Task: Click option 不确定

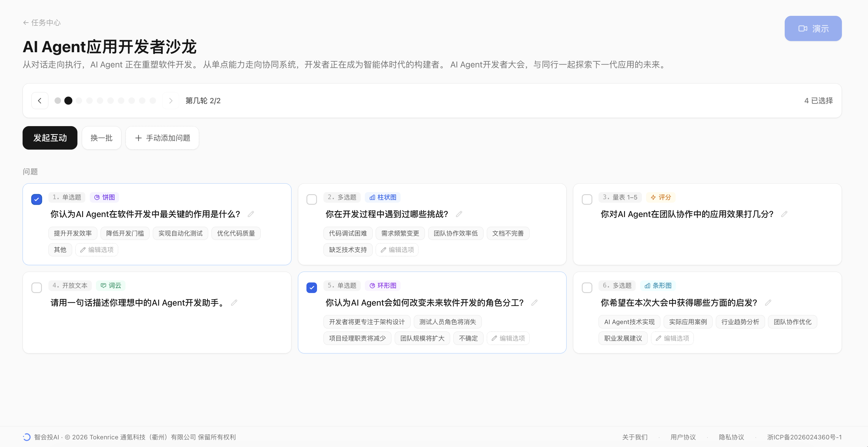Action: point(468,338)
